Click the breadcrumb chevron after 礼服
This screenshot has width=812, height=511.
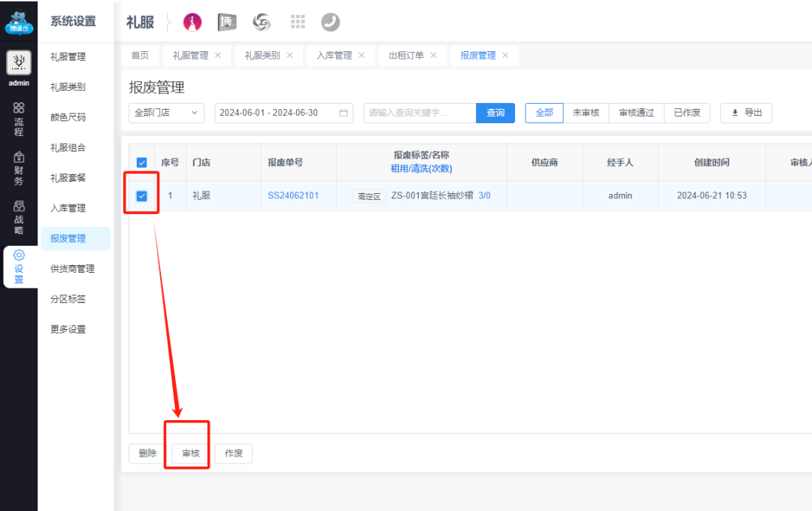coord(169,23)
